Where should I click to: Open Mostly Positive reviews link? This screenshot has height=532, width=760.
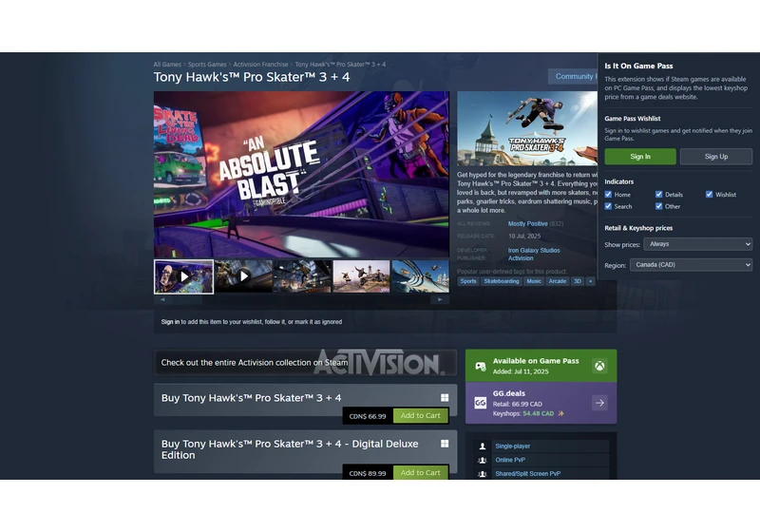(x=528, y=224)
